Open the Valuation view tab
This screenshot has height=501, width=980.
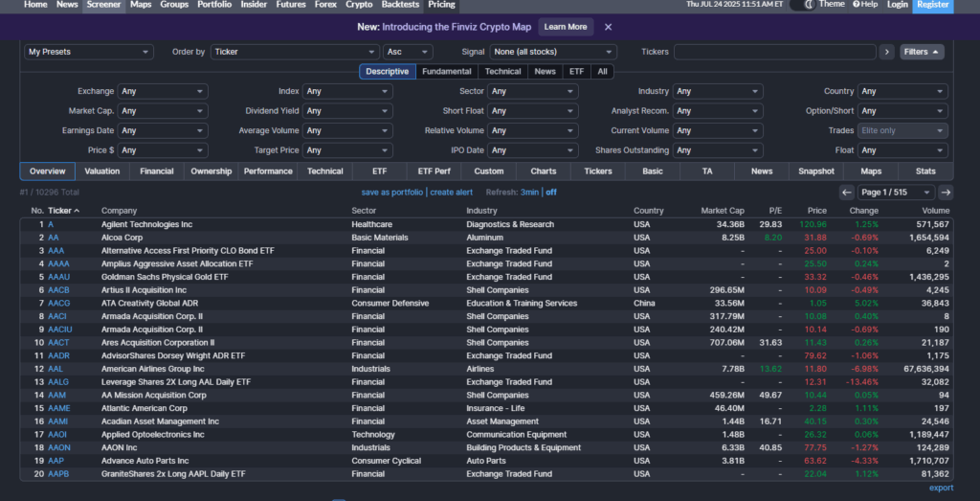point(101,171)
